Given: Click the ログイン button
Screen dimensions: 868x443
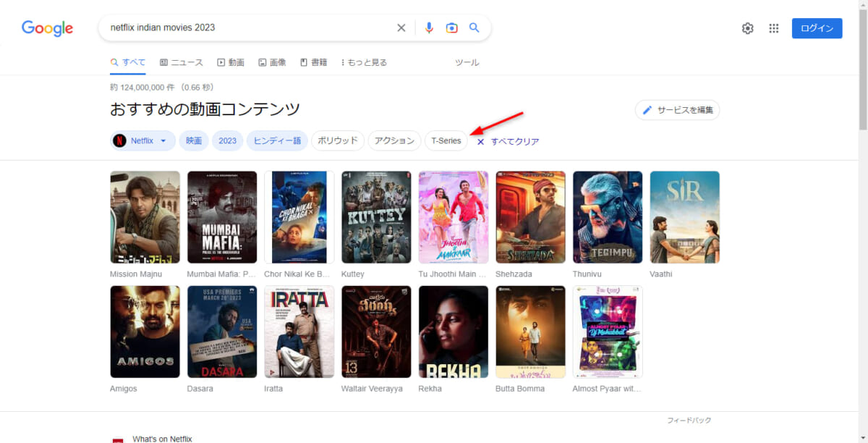Looking at the screenshot, I should 817,28.
